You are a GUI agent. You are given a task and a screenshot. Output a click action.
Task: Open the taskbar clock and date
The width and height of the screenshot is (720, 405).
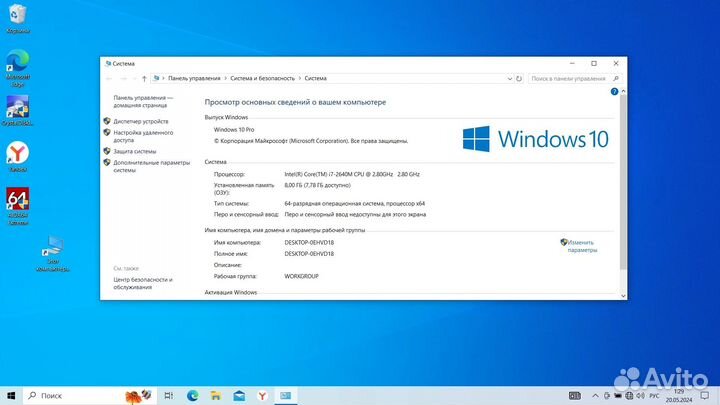[x=679, y=395]
